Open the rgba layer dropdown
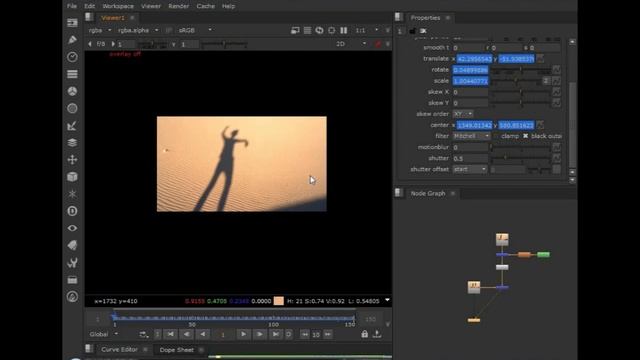 (x=100, y=30)
